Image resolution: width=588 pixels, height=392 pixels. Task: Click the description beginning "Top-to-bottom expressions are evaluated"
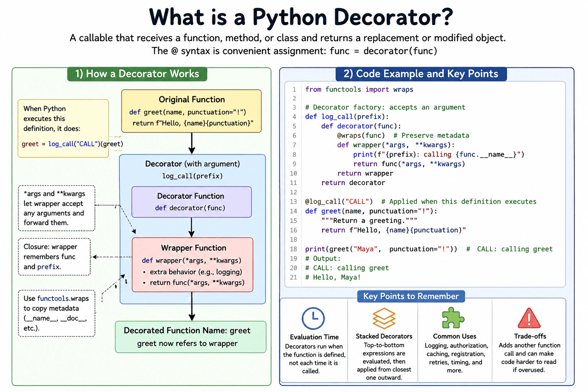(x=384, y=361)
